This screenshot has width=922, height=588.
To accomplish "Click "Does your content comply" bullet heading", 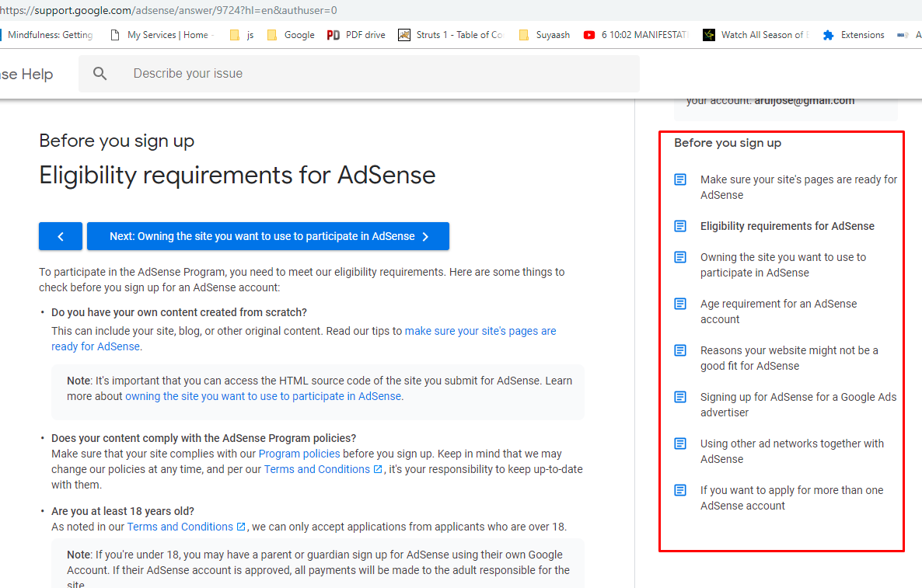I will pos(204,438).
